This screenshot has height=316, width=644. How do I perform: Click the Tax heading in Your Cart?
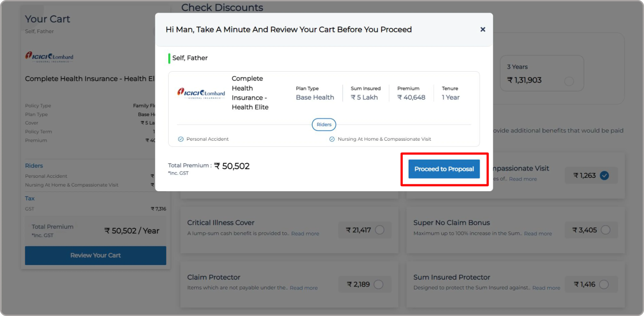(x=29, y=198)
